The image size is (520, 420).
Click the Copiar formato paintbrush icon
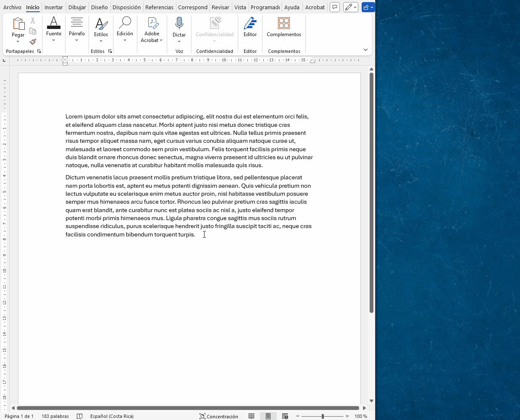tap(33, 42)
